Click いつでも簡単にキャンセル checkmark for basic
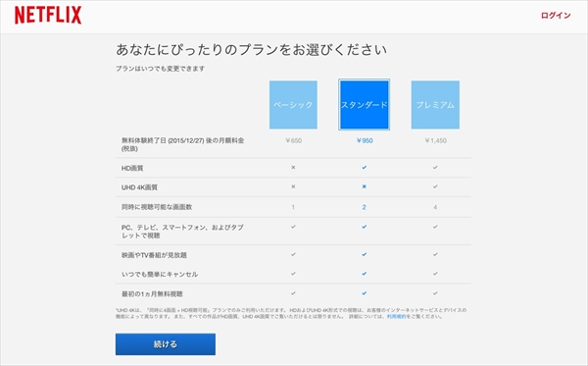 (293, 274)
